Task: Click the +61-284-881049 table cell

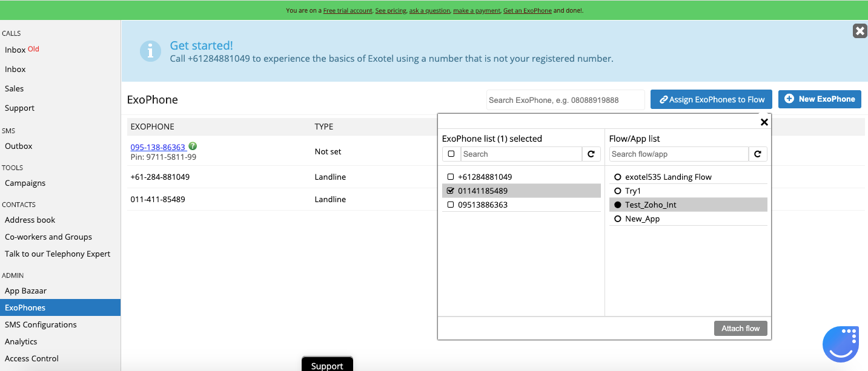Action: coord(160,177)
